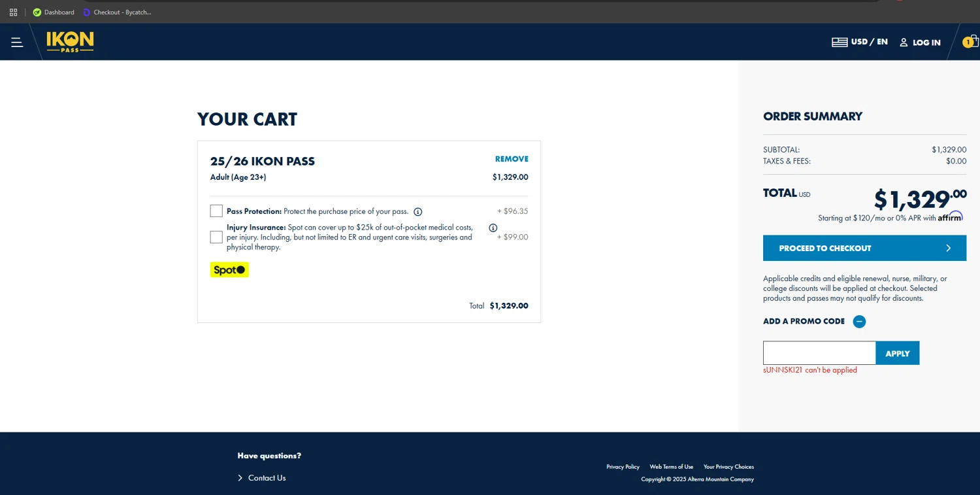Focus the promo code input field

pos(819,353)
